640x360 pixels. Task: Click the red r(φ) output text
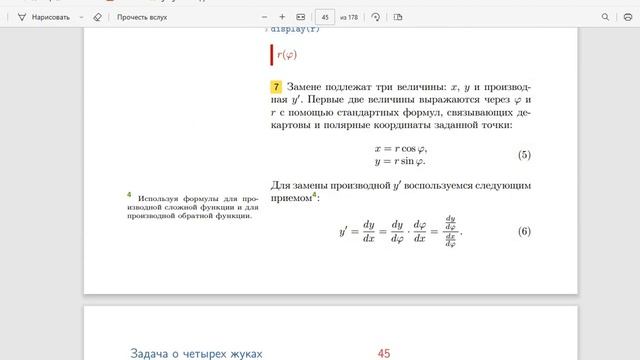(287, 55)
